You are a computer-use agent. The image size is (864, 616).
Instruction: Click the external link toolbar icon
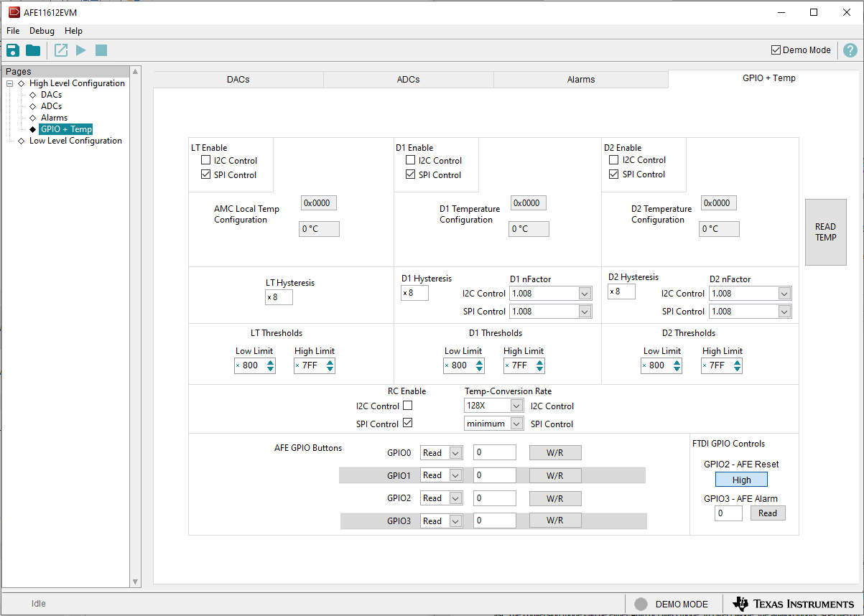(x=60, y=50)
